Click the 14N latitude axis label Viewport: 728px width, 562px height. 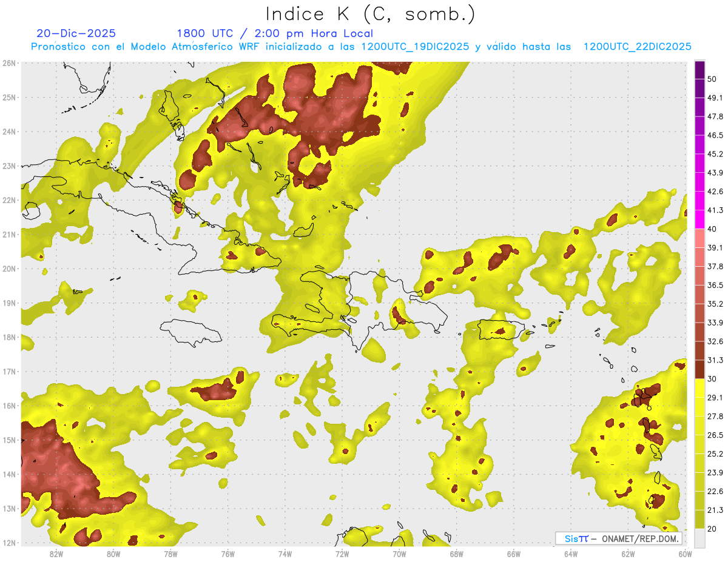click(9, 474)
